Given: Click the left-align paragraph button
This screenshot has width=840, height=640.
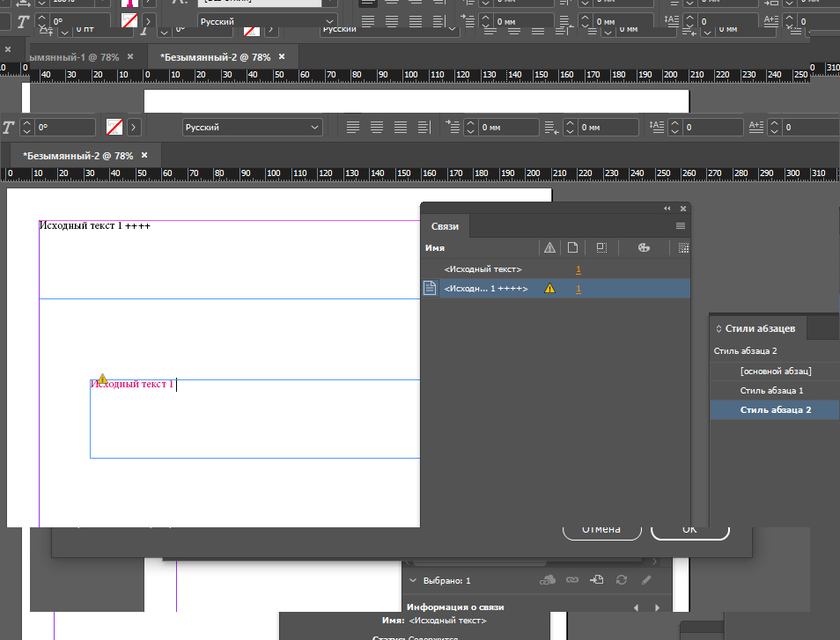Looking at the screenshot, I should point(353,128).
